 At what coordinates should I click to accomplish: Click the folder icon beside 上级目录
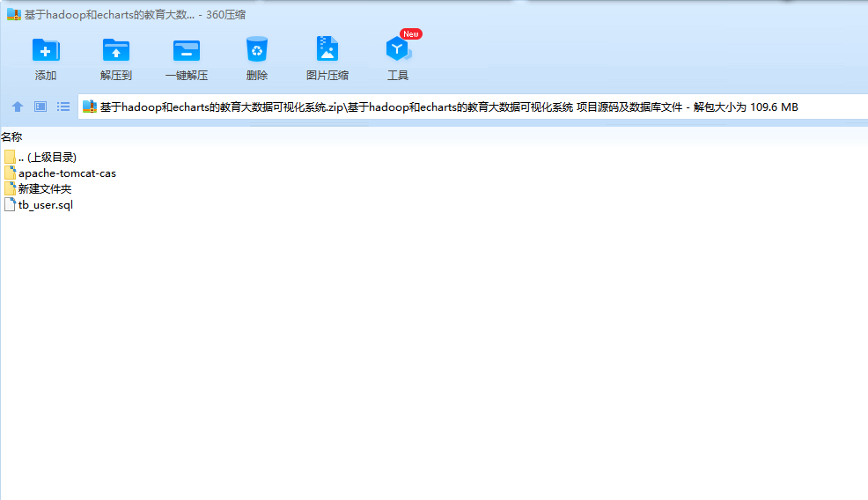coord(10,157)
